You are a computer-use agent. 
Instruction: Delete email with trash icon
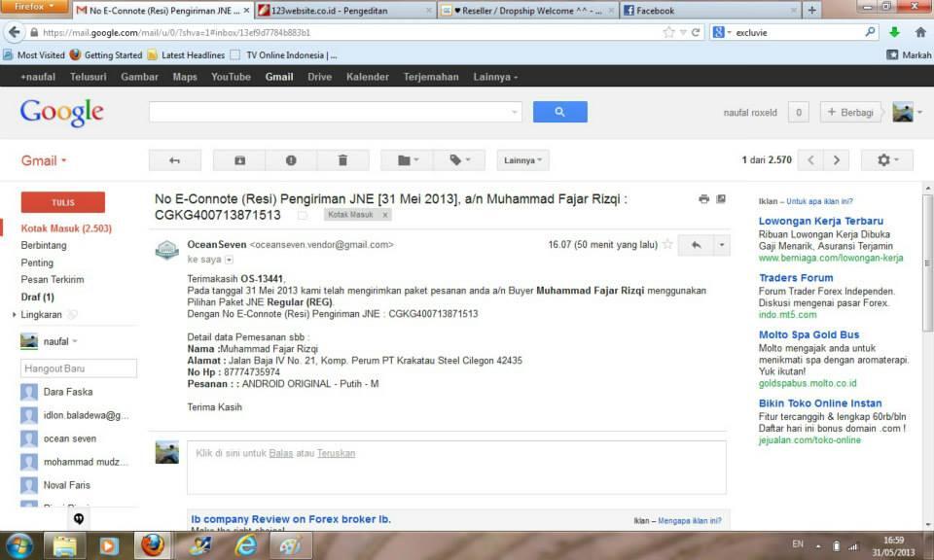point(342,160)
